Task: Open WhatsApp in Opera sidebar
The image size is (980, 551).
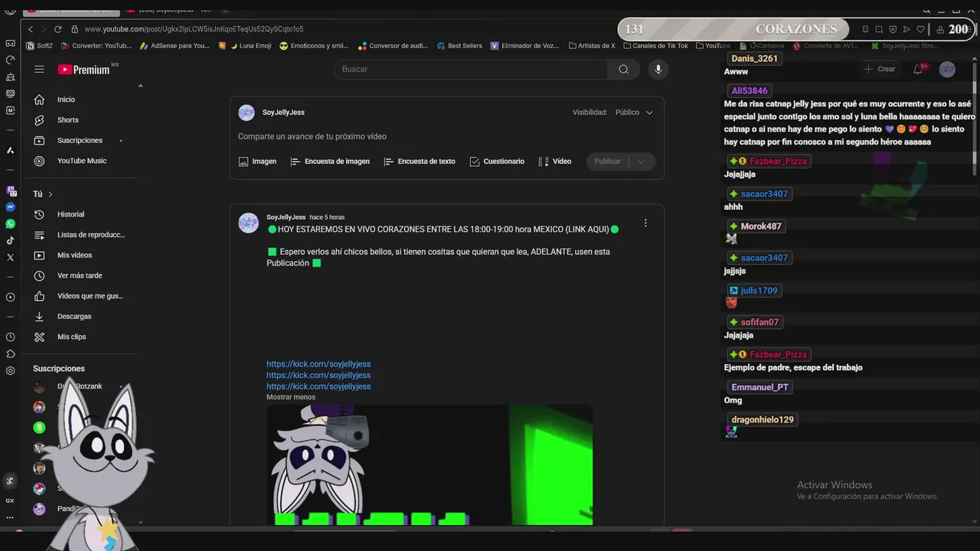Action: tap(10, 224)
